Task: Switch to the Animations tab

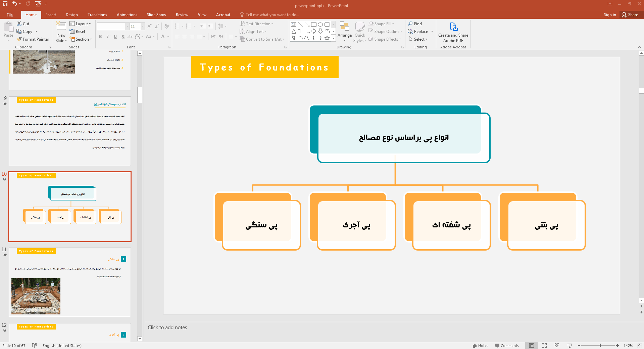Action: (x=127, y=15)
